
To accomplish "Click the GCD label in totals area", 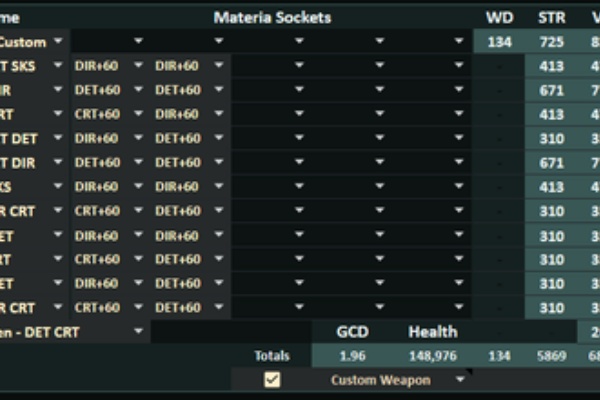I will point(351,331).
